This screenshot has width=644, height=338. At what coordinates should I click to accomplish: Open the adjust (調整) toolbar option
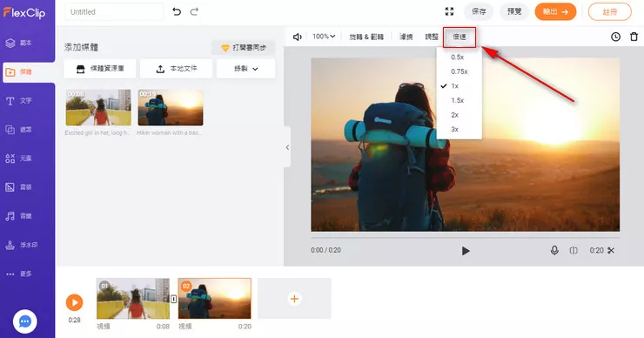pyautogui.click(x=432, y=37)
